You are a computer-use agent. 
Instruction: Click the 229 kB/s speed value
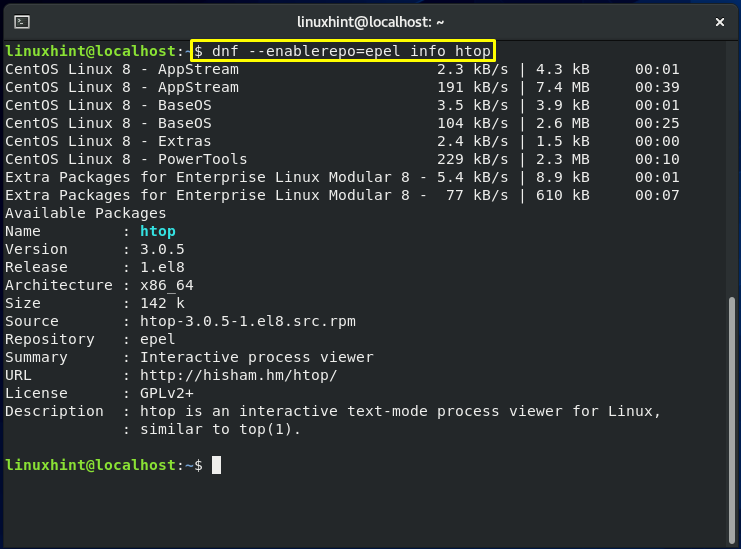click(473, 159)
